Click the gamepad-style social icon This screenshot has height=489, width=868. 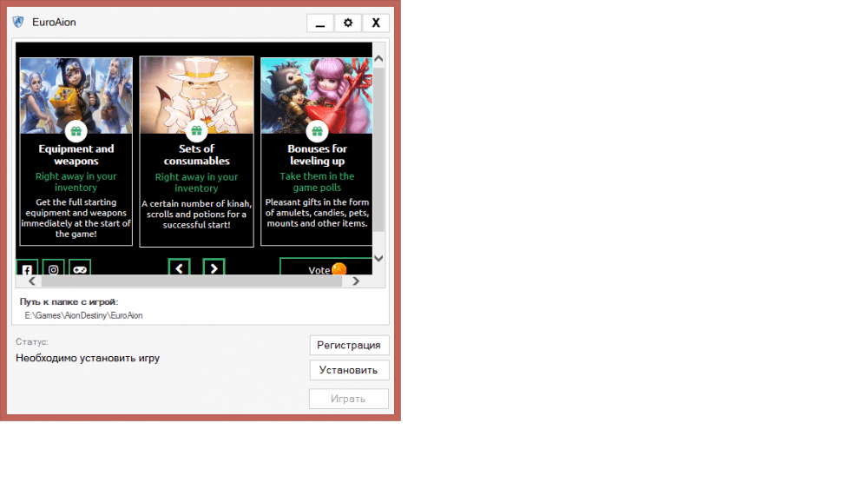click(80, 269)
